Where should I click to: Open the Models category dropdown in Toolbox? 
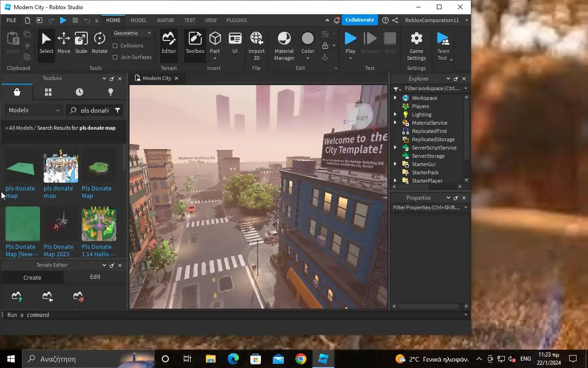point(34,110)
